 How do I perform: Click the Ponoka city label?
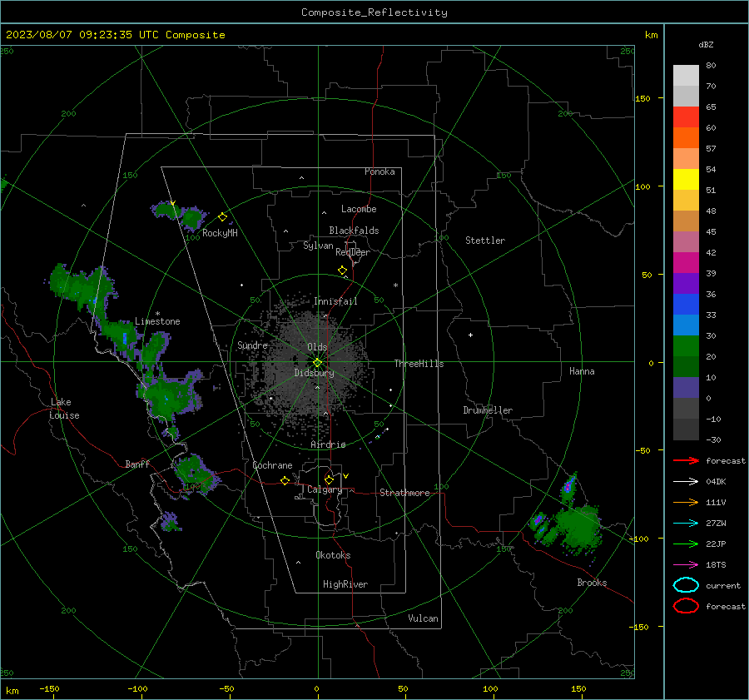[x=379, y=171]
